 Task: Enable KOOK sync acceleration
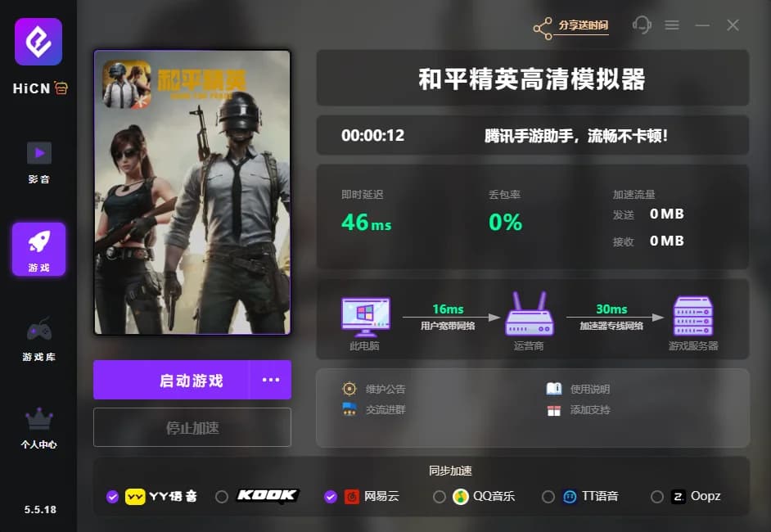222,497
